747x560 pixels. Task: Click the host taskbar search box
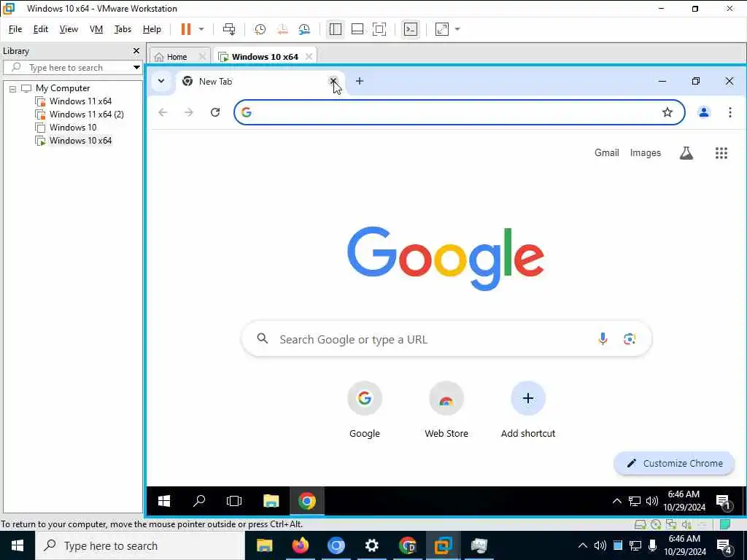140,545
